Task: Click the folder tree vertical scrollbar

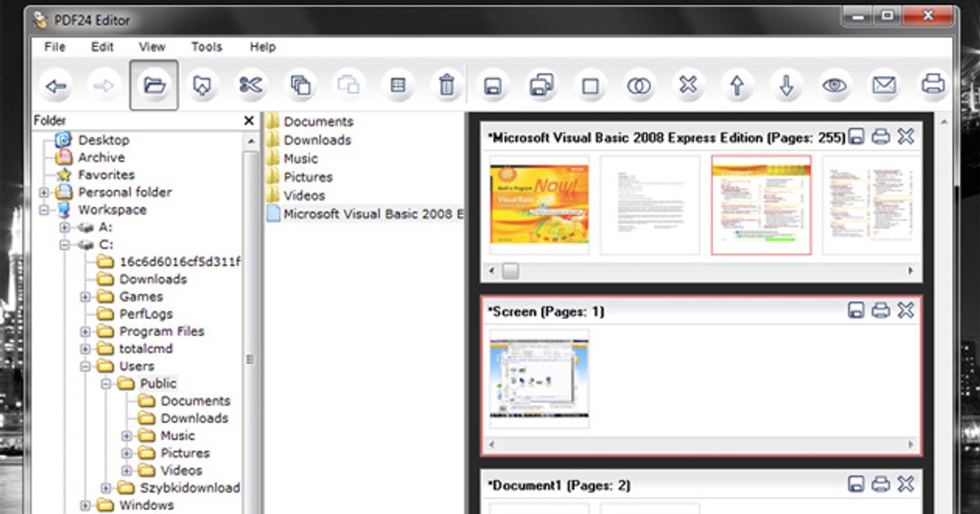Action: tap(250, 359)
